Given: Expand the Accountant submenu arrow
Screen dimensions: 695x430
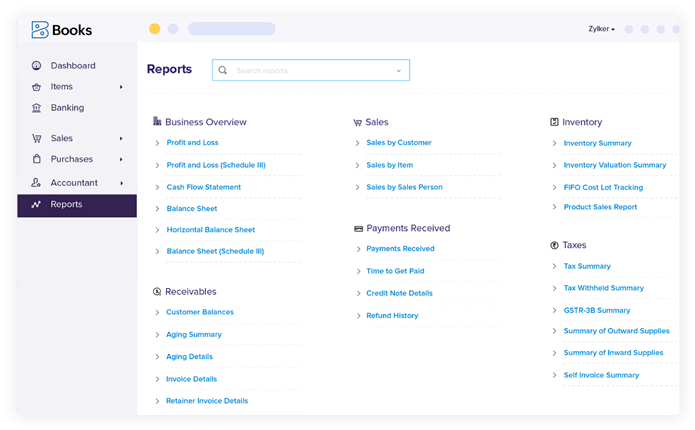Looking at the screenshot, I should (x=121, y=183).
